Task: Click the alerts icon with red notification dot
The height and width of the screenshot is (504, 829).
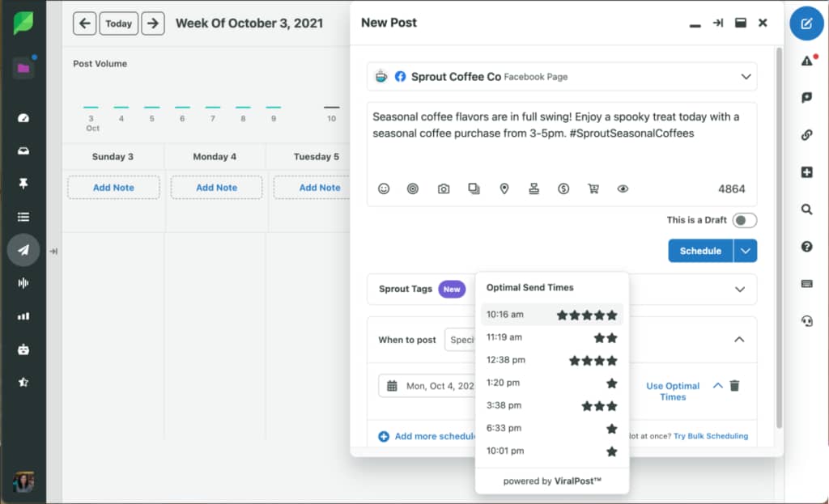Action: pyautogui.click(x=806, y=61)
